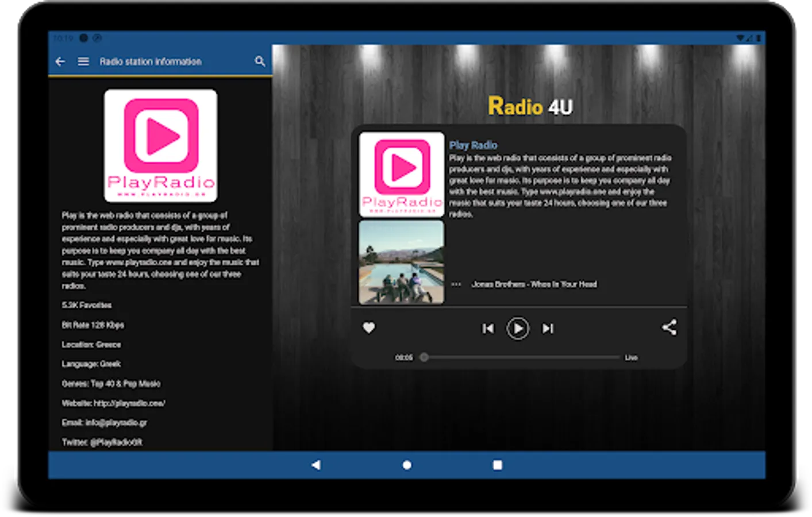Click the "Bit Rate 128 Kbps" line
This screenshot has height=517, width=812.
coord(93,325)
